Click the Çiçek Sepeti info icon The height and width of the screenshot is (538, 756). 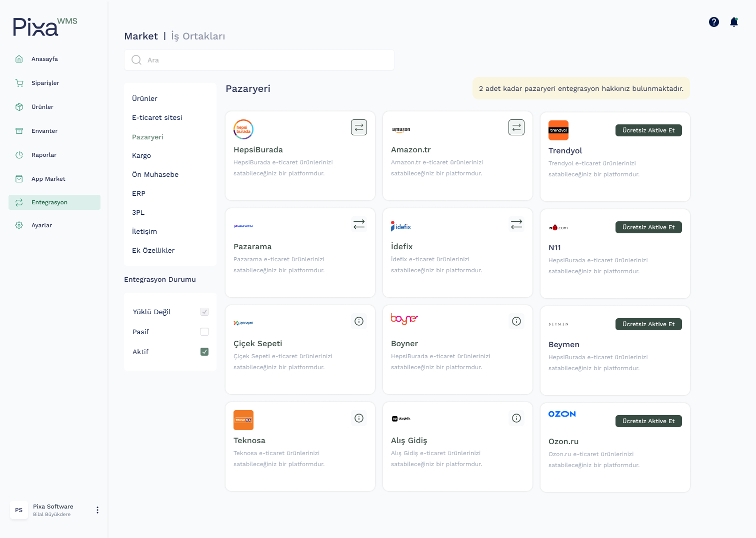tap(359, 321)
